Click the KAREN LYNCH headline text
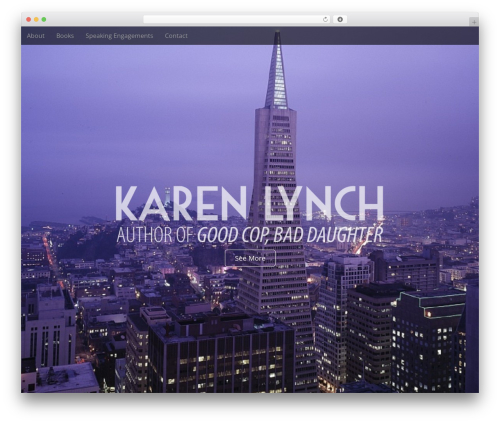The image size is (500, 423). pos(250,203)
